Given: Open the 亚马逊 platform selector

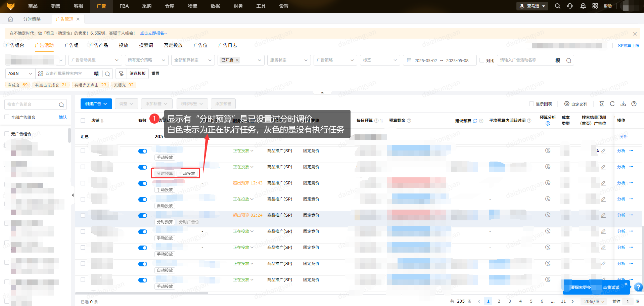Looking at the screenshot, I should click(x=532, y=6).
